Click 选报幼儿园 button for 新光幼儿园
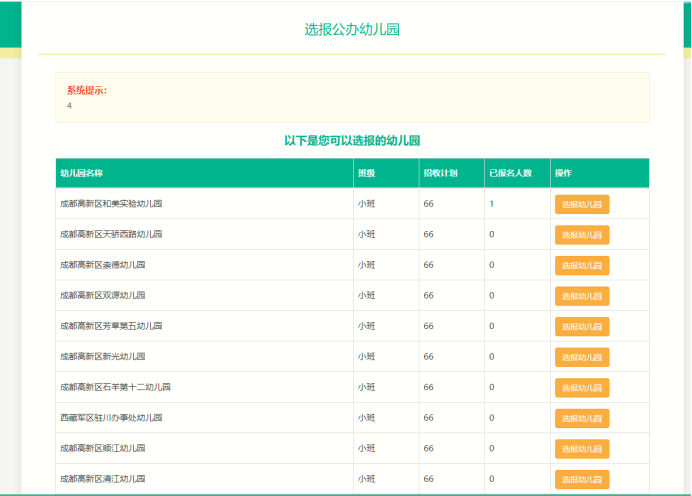 581,357
